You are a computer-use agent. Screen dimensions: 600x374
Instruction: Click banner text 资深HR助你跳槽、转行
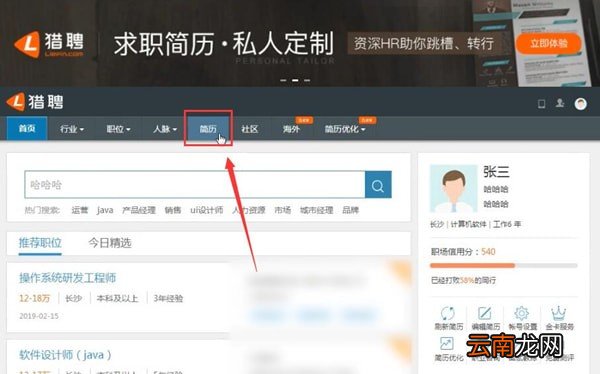(x=423, y=43)
